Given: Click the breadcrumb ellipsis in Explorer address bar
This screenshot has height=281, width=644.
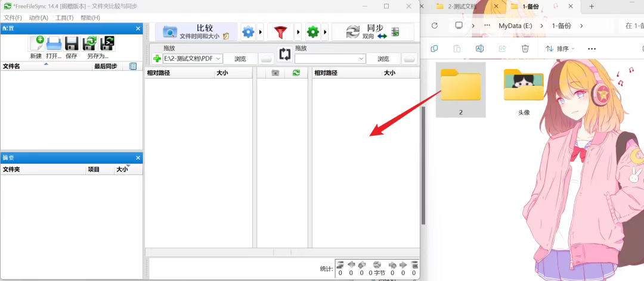Looking at the screenshot, I should (487, 26).
